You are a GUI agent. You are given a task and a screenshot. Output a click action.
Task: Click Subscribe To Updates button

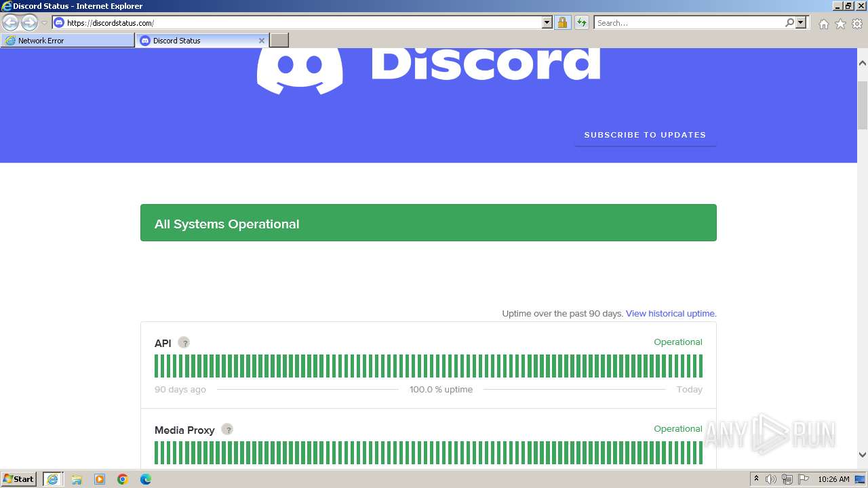tap(646, 135)
